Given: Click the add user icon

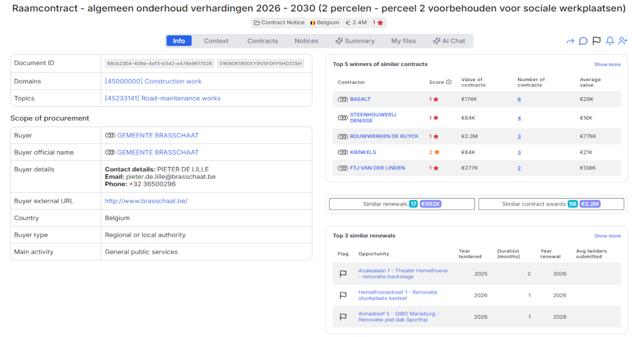Looking at the screenshot, I should pyautogui.click(x=623, y=41).
